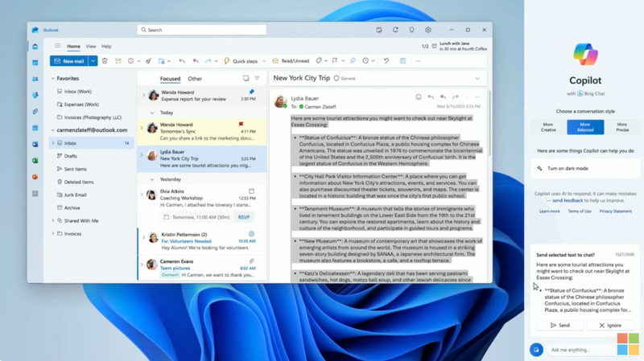Open the Home ribbon tab

pos(73,47)
